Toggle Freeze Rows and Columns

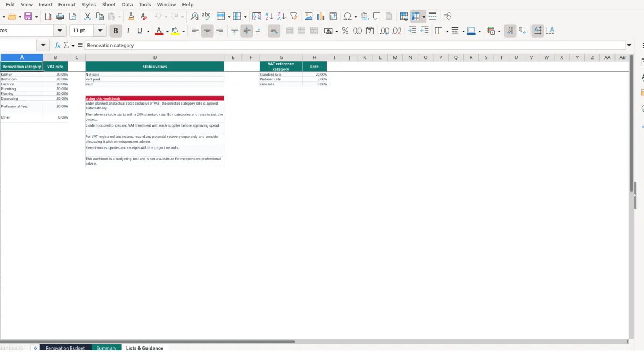tap(415, 17)
